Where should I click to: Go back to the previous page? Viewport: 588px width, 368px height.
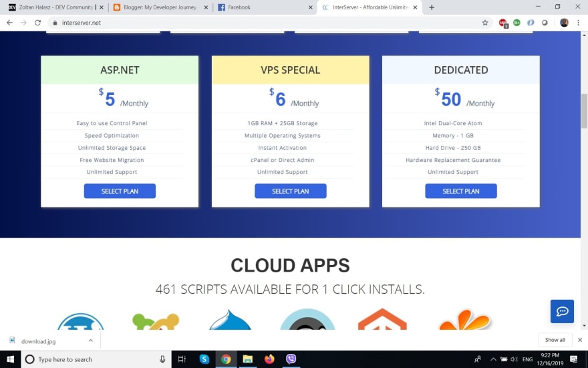tap(10, 23)
